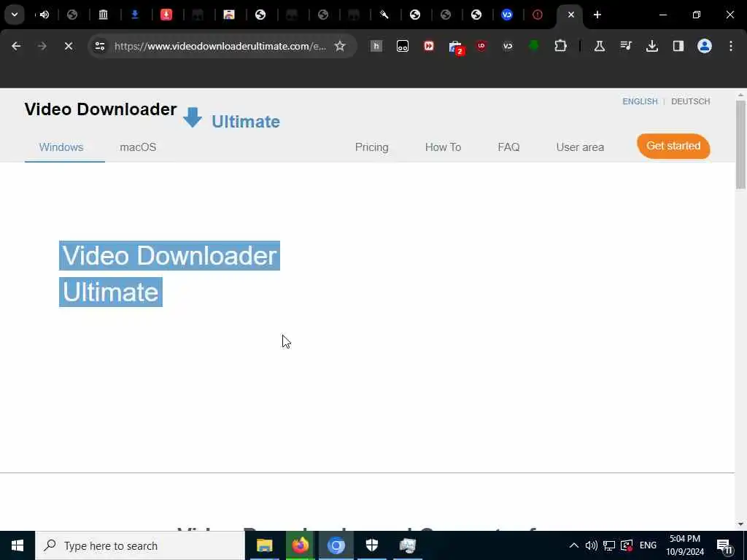
Task: Open File Explorer from the taskbar
Action: 264,545
